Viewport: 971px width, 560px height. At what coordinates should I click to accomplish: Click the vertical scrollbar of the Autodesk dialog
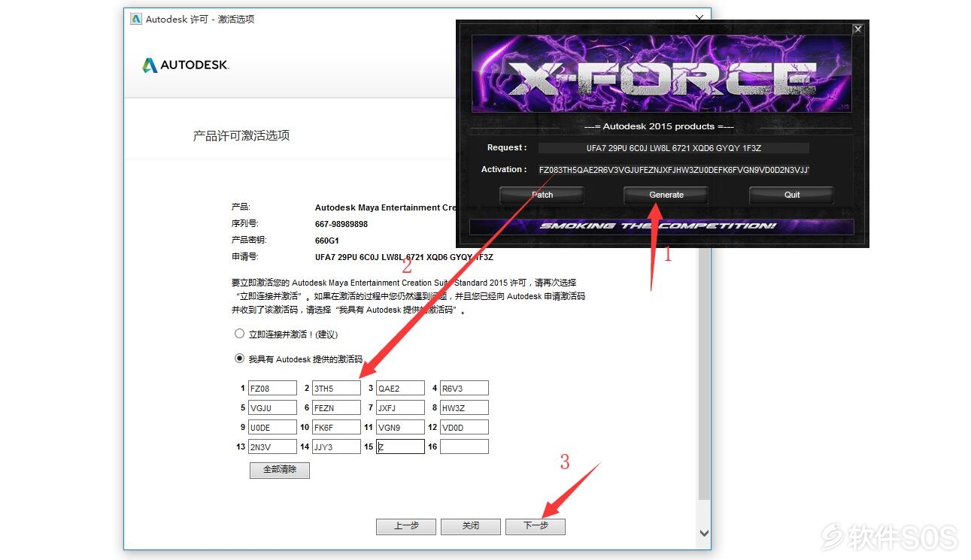pos(704,372)
